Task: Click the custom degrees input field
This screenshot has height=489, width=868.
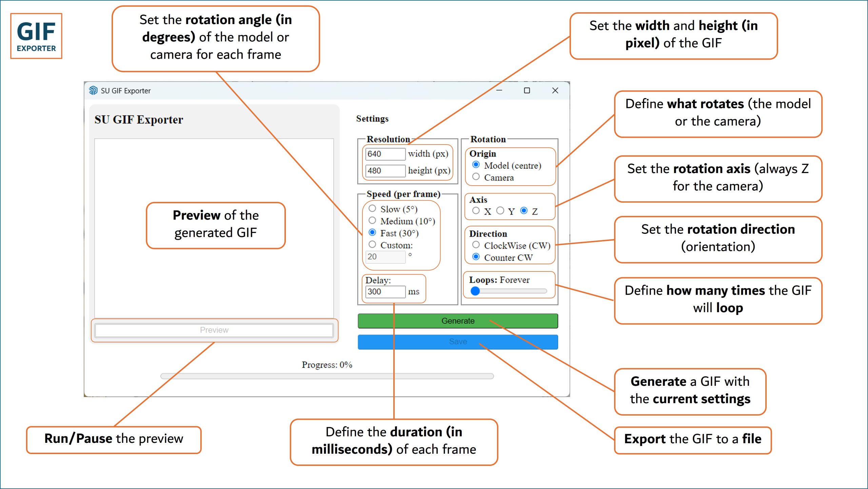Action: click(385, 257)
